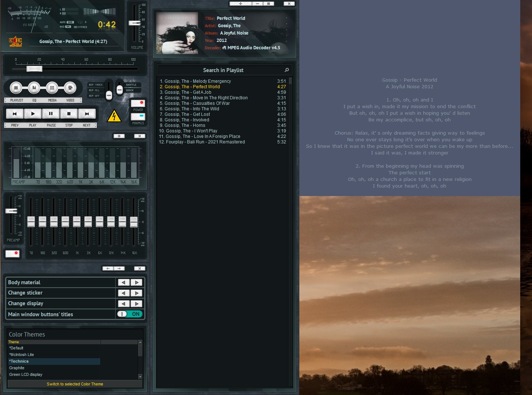Click the playlist add (+) button

click(x=240, y=4)
